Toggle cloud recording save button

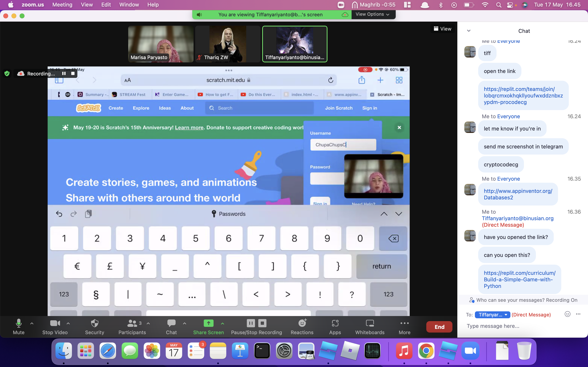345,14
